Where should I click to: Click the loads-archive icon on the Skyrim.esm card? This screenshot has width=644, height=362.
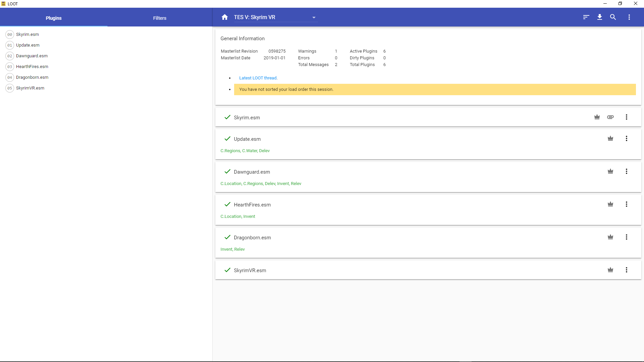point(610,117)
